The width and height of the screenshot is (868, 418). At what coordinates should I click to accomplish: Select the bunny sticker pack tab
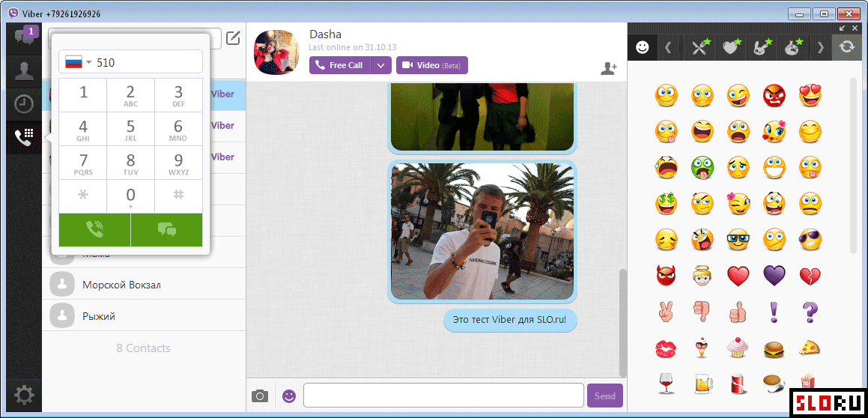click(763, 48)
